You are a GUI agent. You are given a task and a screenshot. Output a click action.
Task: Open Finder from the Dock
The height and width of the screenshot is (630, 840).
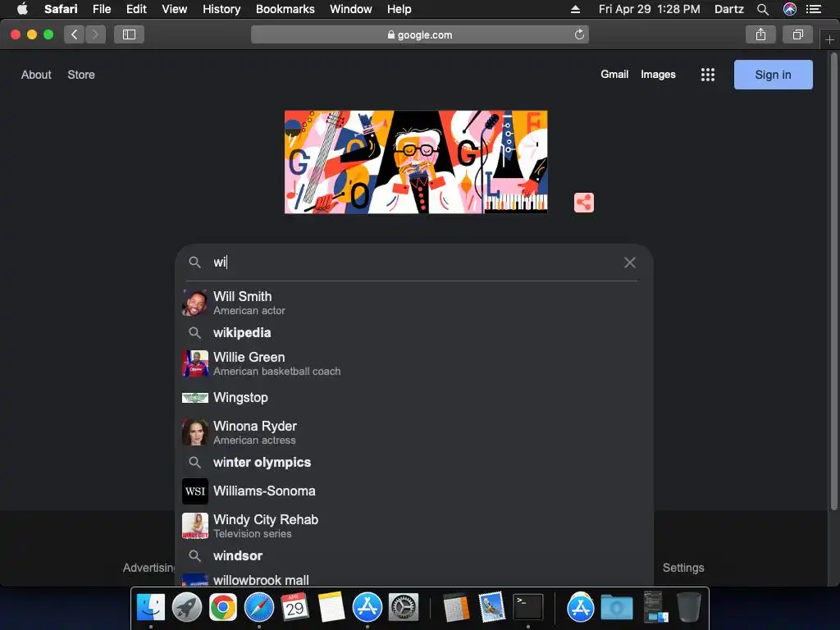[x=151, y=607]
